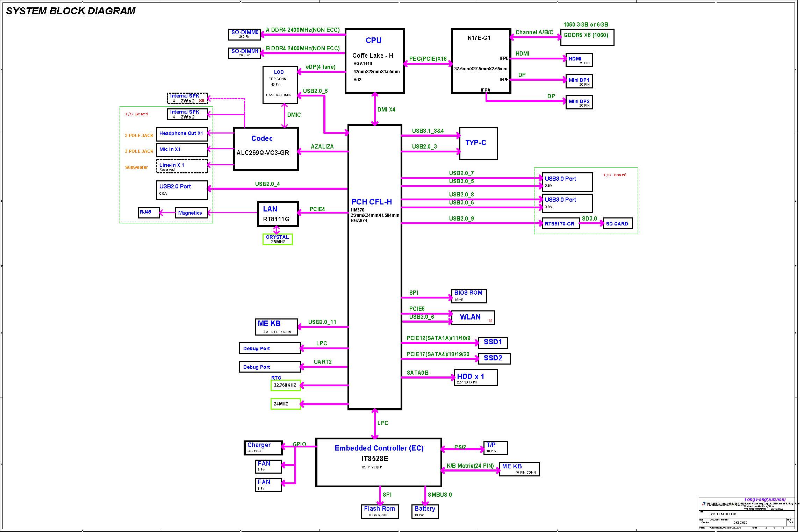Click the Flash Rom box
Screen dimensions: 804x532
(379, 511)
